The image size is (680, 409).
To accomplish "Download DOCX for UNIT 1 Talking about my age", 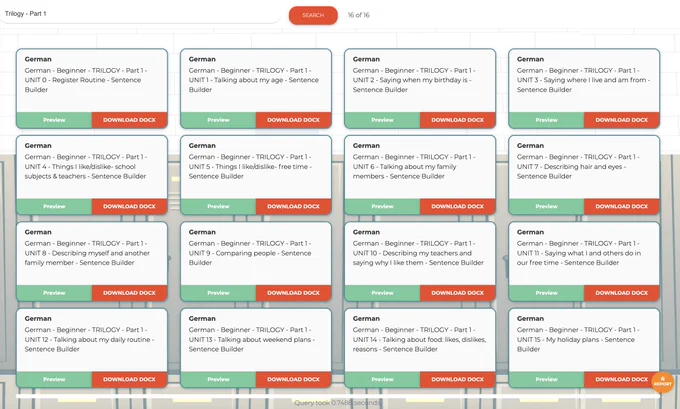I will tap(294, 120).
